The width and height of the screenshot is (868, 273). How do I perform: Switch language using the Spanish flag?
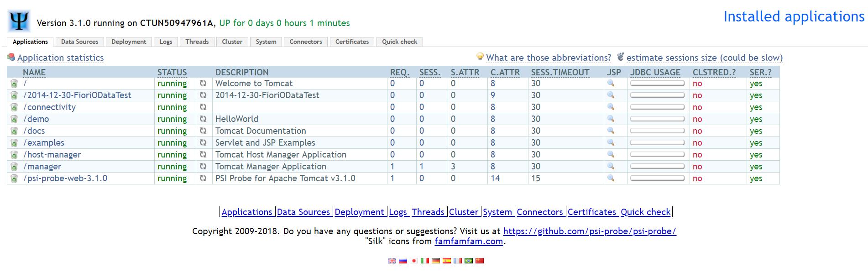click(447, 261)
